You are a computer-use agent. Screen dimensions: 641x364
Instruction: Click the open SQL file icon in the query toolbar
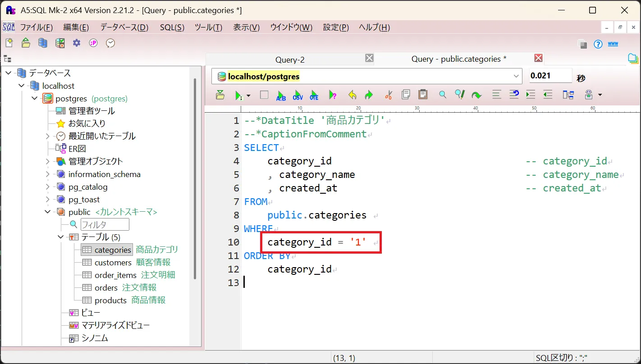(220, 95)
